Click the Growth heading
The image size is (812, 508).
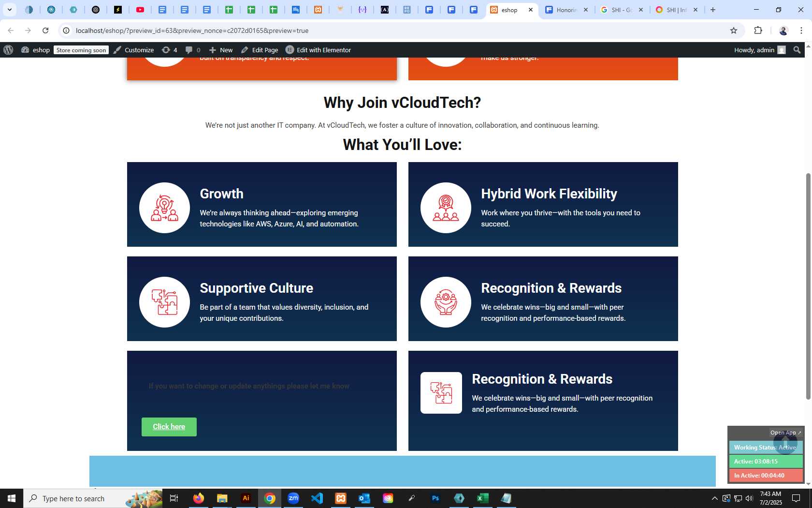tap(221, 194)
